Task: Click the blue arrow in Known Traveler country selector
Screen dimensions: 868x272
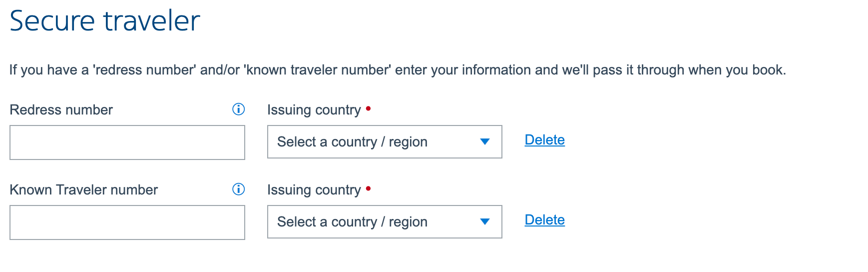Action: (484, 222)
